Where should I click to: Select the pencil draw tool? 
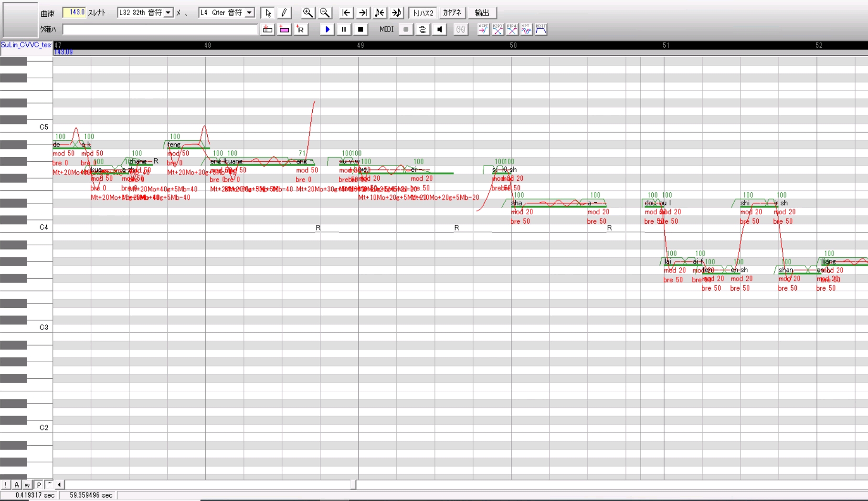(x=284, y=13)
